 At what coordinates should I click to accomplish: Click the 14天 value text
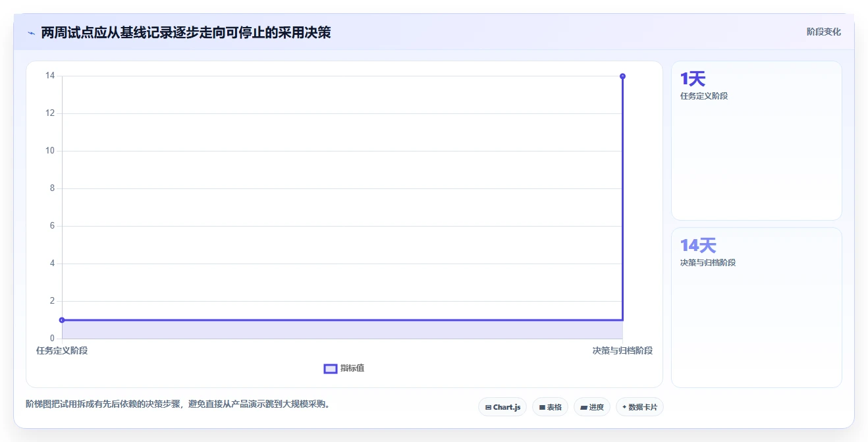(x=698, y=246)
